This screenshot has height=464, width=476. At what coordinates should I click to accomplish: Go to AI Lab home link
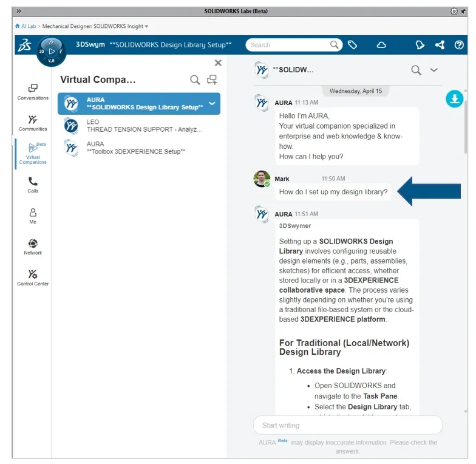point(25,26)
